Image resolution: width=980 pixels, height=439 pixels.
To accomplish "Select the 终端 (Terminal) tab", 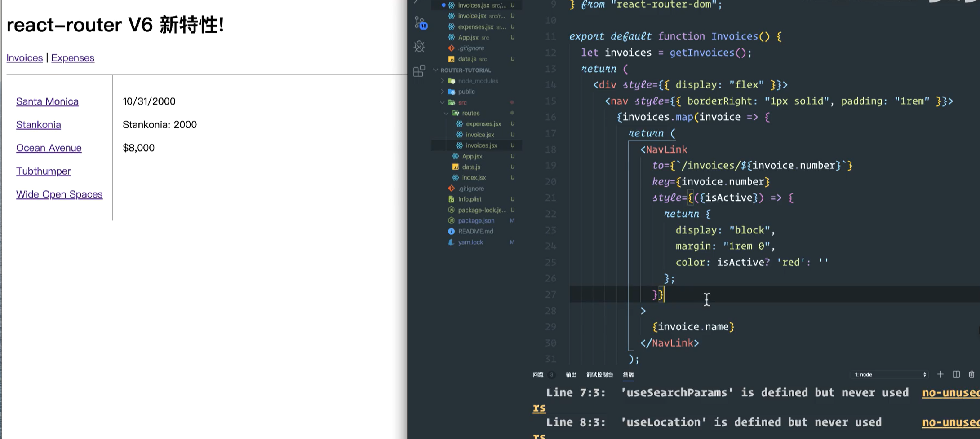I will 628,374.
